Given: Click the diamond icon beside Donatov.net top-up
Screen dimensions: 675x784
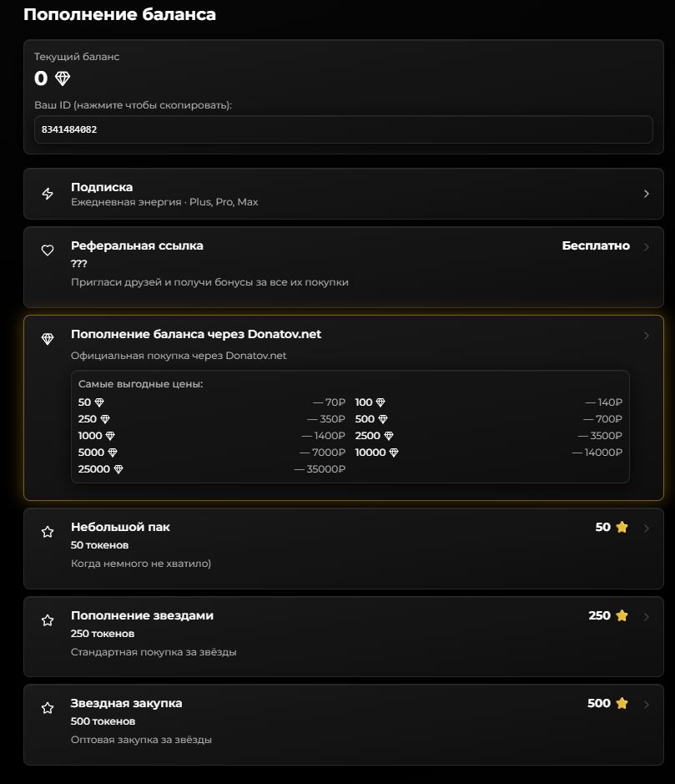Looking at the screenshot, I should (x=48, y=339).
